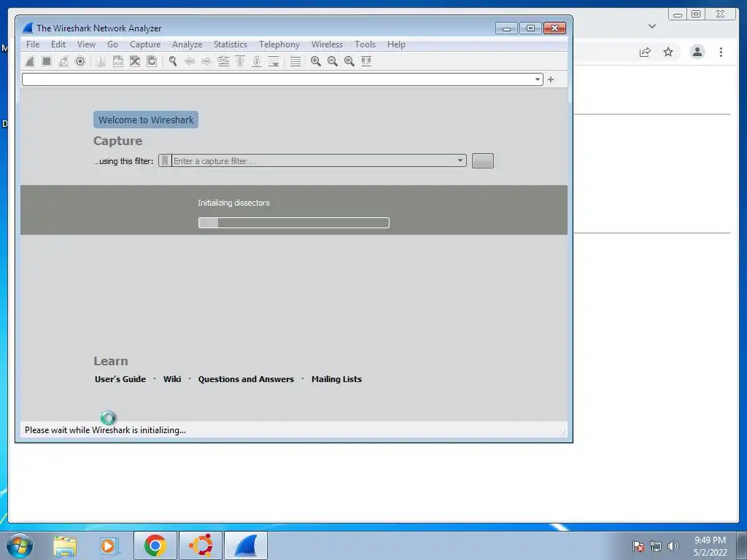Open the Telephony menu

click(279, 44)
